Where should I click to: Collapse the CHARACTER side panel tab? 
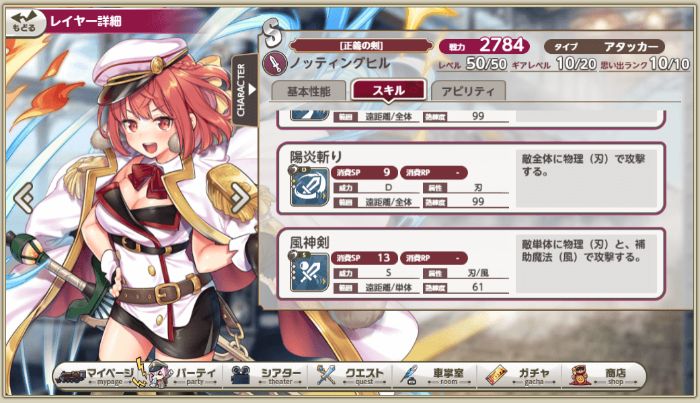tap(245, 90)
